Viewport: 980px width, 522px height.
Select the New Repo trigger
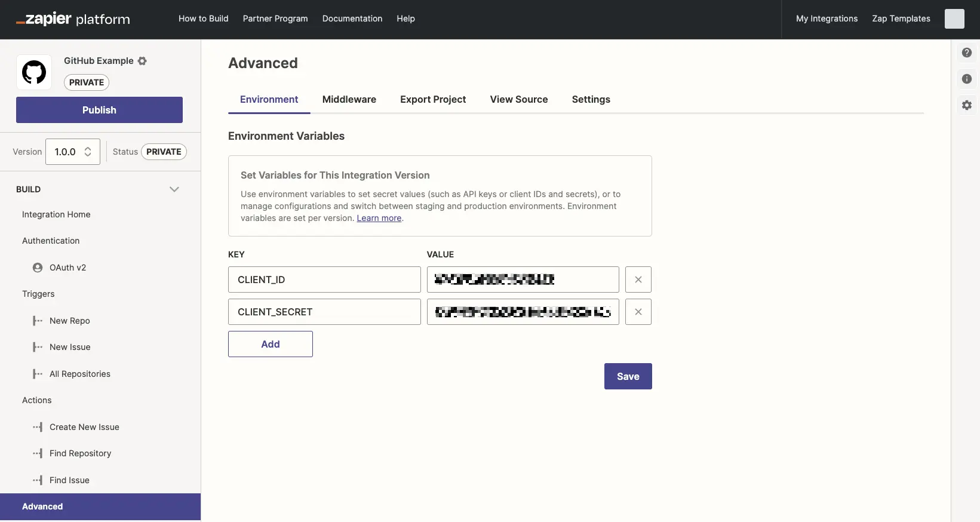click(x=70, y=321)
